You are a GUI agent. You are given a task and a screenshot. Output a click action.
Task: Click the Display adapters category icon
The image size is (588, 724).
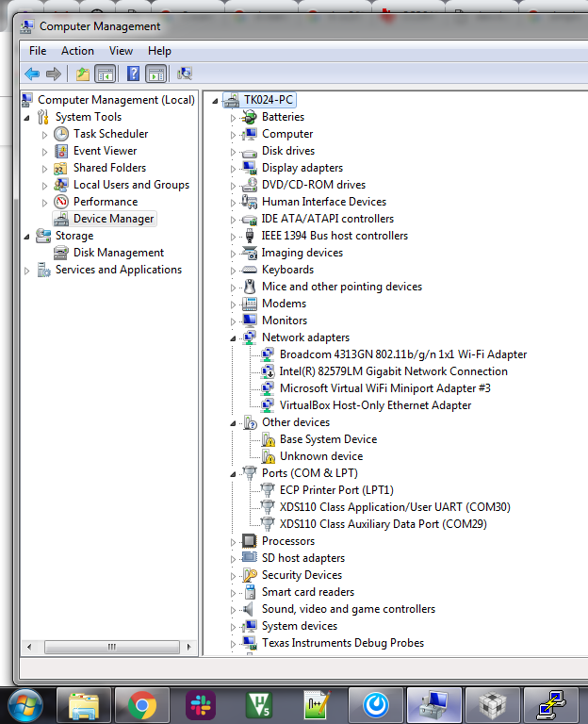249,168
